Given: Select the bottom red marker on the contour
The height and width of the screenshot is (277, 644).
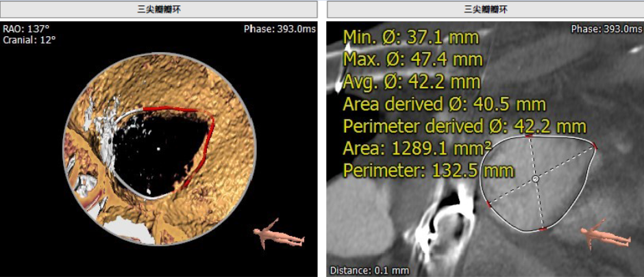Looking at the screenshot, I should (x=542, y=229).
